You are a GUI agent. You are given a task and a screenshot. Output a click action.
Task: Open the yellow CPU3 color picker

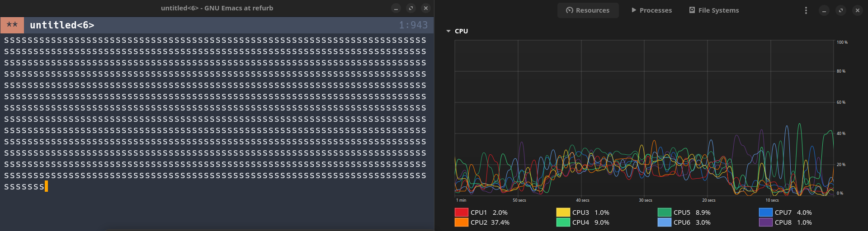[x=563, y=213]
